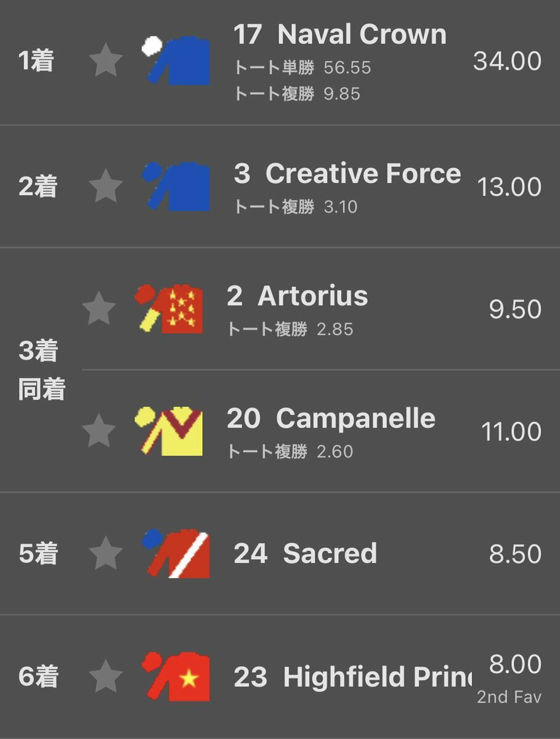Toggle favorite star for Artorius
560x739 pixels.
99,309
